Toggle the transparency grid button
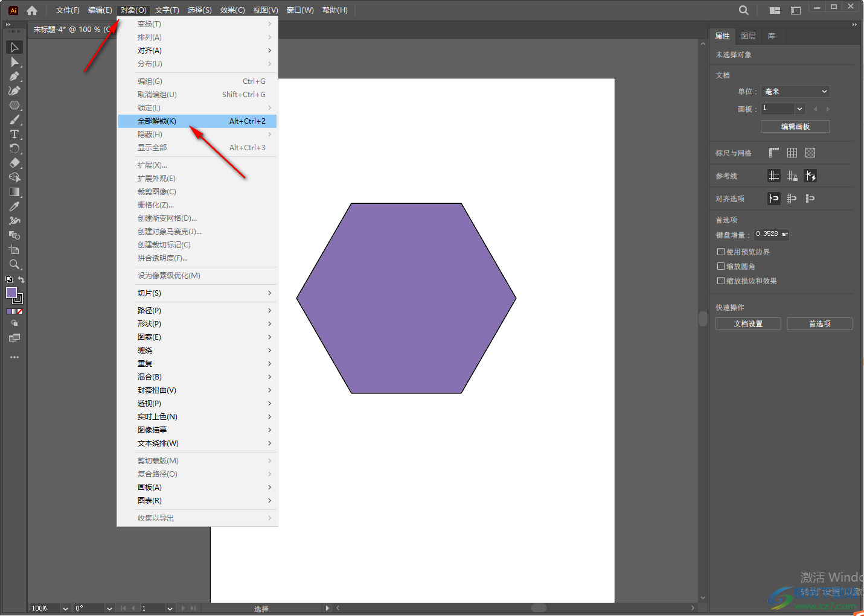The height and width of the screenshot is (616, 864). (x=810, y=153)
